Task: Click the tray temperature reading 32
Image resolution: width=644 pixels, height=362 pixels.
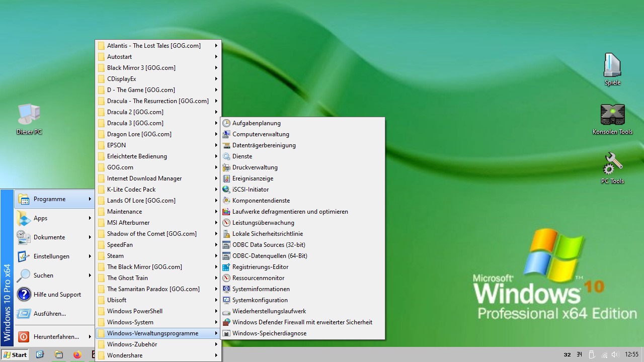Action: 567,355
